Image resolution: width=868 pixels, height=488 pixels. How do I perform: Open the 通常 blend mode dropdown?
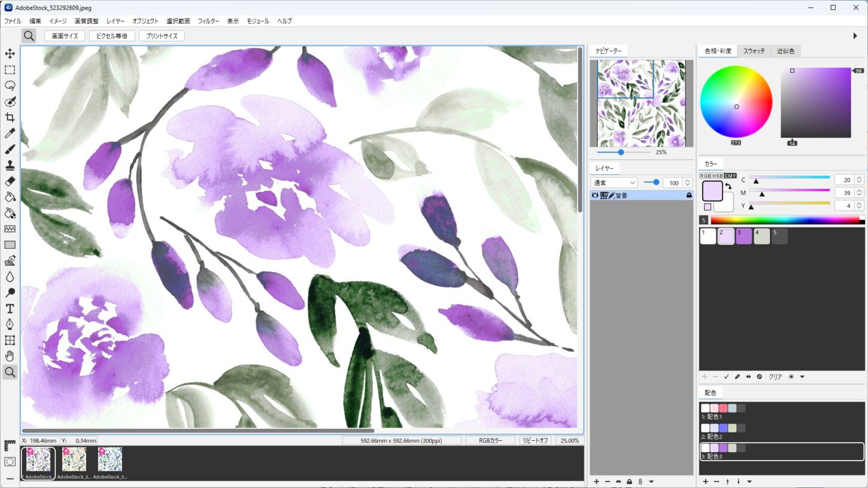(x=614, y=182)
